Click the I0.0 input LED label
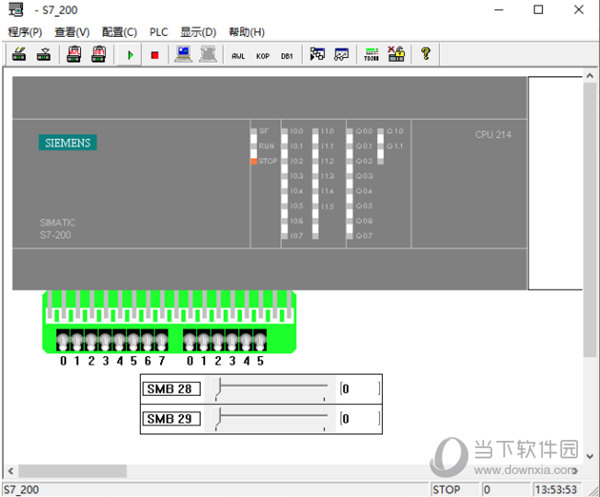The image size is (600, 497). click(297, 131)
